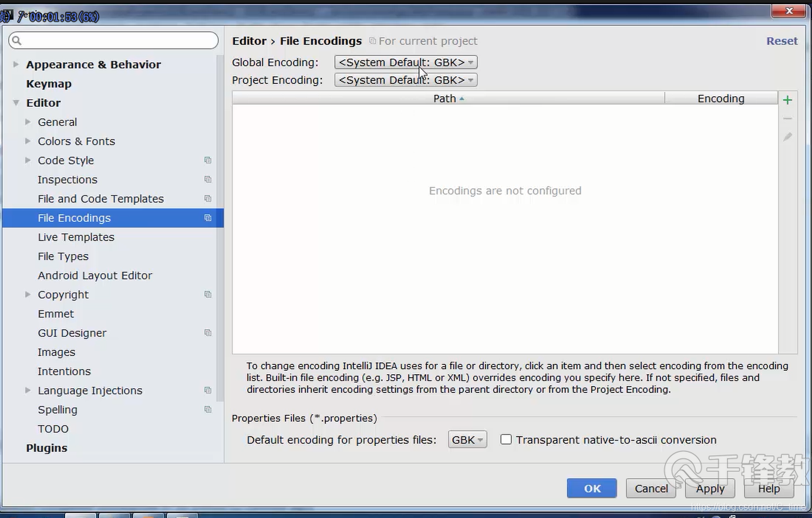The image size is (812, 518).
Task: Select File and Code Templates page
Action: (x=100, y=199)
